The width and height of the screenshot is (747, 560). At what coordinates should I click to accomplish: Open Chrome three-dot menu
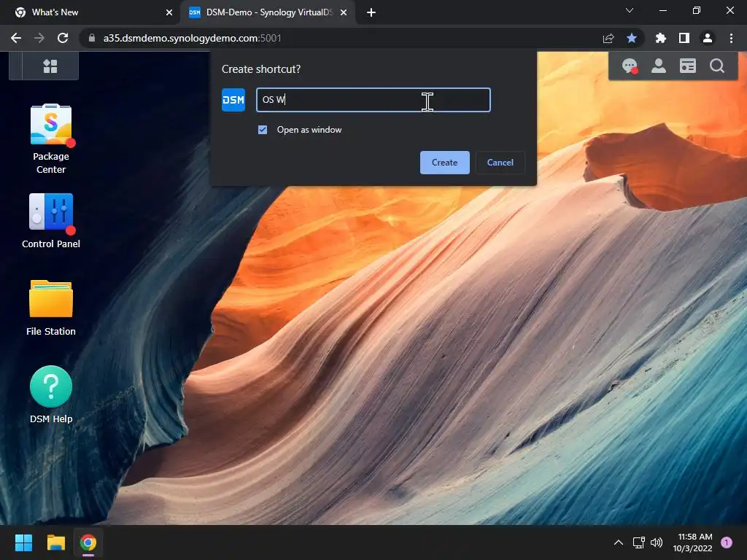pyautogui.click(x=731, y=38)
